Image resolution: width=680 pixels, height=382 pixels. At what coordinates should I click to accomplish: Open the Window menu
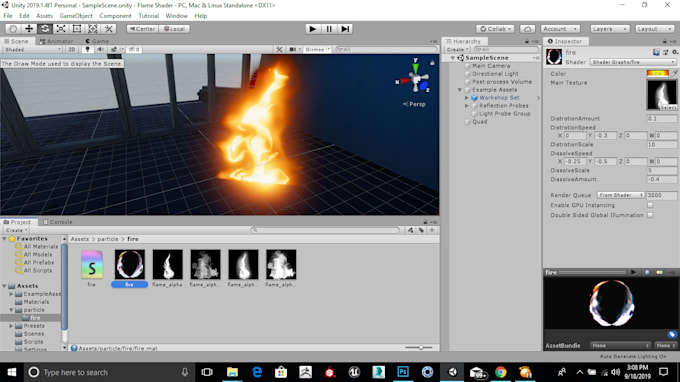pos(177,16)
